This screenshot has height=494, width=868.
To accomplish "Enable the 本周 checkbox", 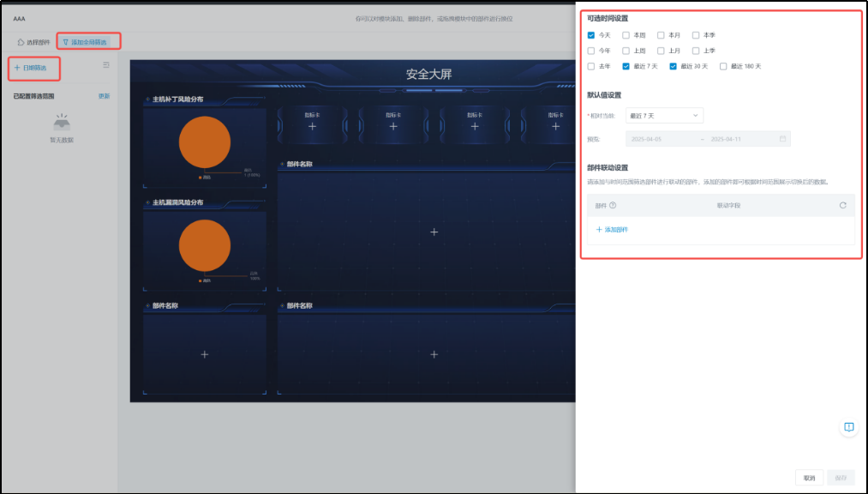I will 626,35.
